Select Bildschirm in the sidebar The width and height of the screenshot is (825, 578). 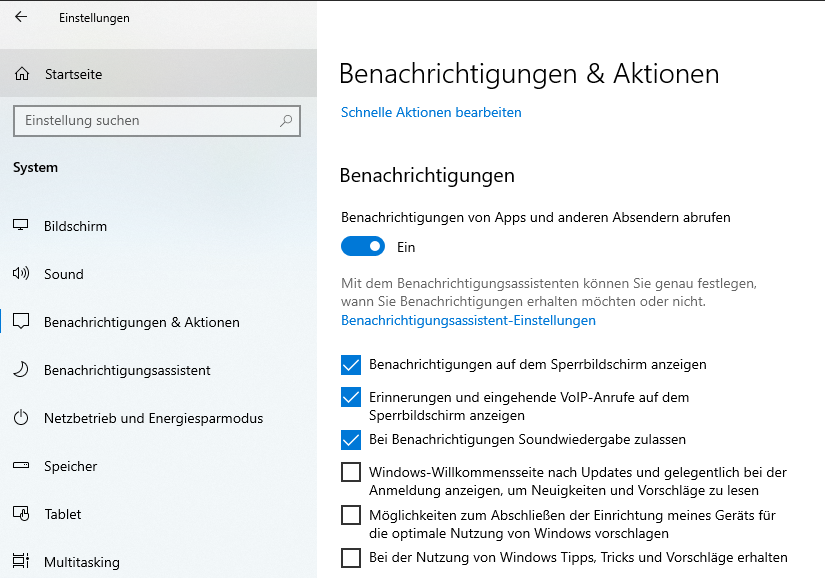pos(158,226)
